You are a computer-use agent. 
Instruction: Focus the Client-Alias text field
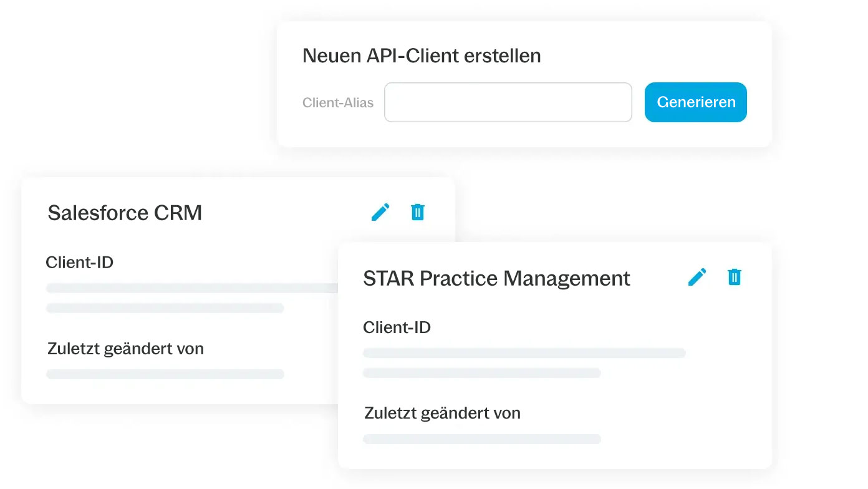pos(508,102)
